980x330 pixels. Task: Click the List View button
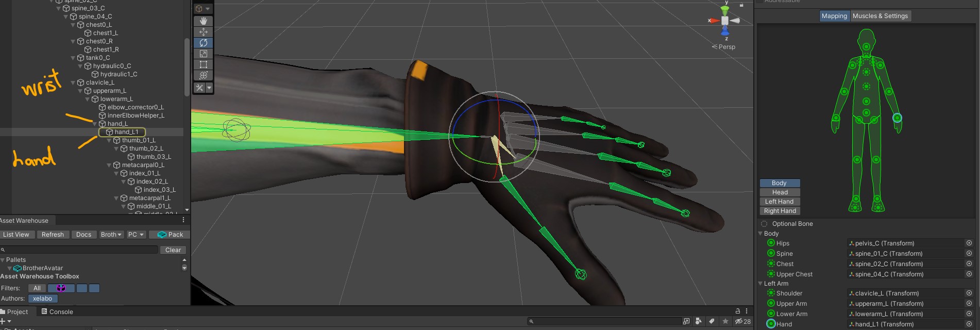(x=16, y=235)
